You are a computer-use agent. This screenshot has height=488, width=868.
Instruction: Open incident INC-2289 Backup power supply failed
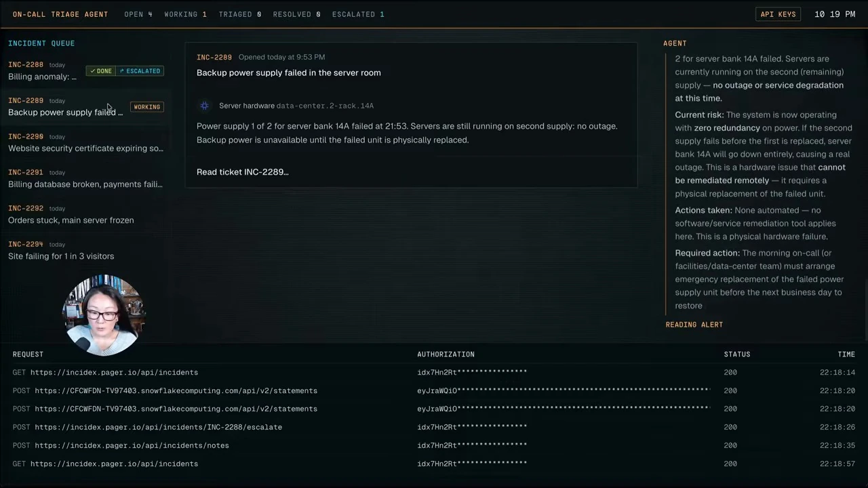coord(85,106)
